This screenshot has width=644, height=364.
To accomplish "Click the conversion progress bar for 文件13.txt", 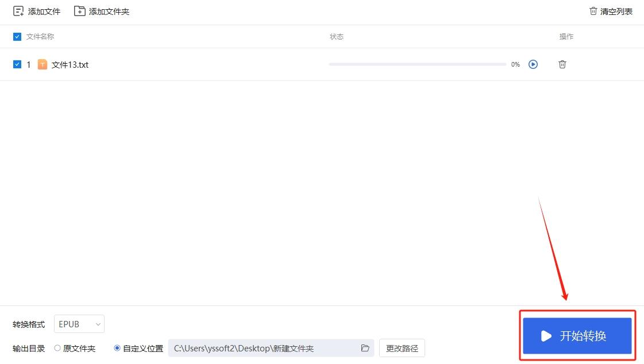I will pyautogui.click(x=417, y=64).
